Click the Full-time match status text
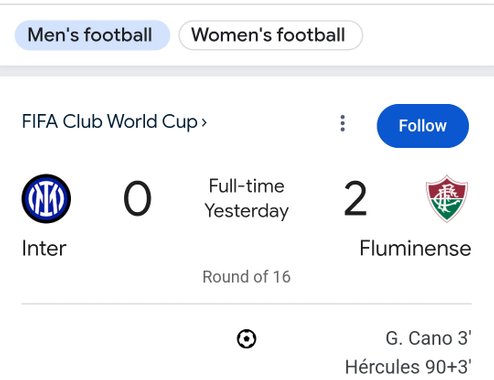Viewport: 494px width, 380px height. [247, 186]
